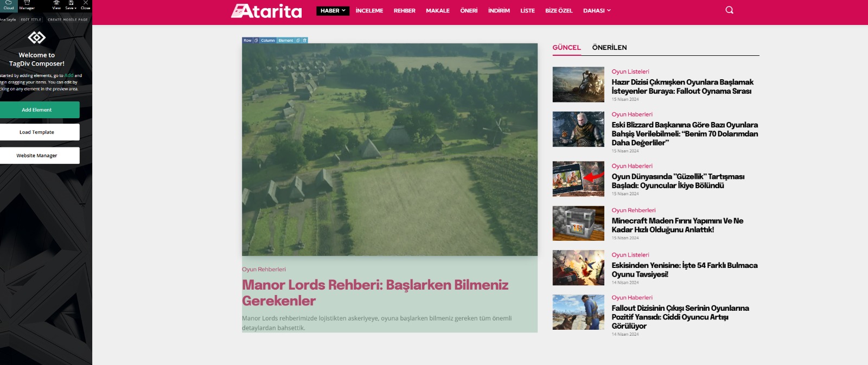
Task: Click the copy element icon
Action: [298, 40]
